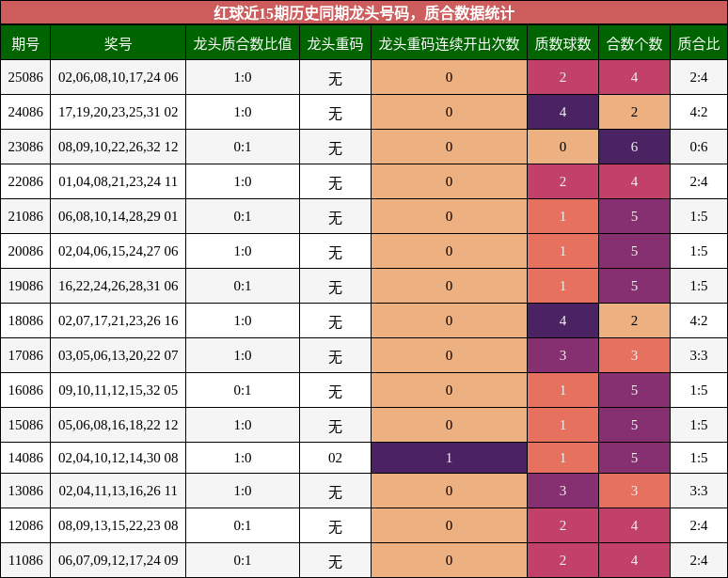Select period number 15086
Screen dimensions: 728x578
[x=25, y=425]
